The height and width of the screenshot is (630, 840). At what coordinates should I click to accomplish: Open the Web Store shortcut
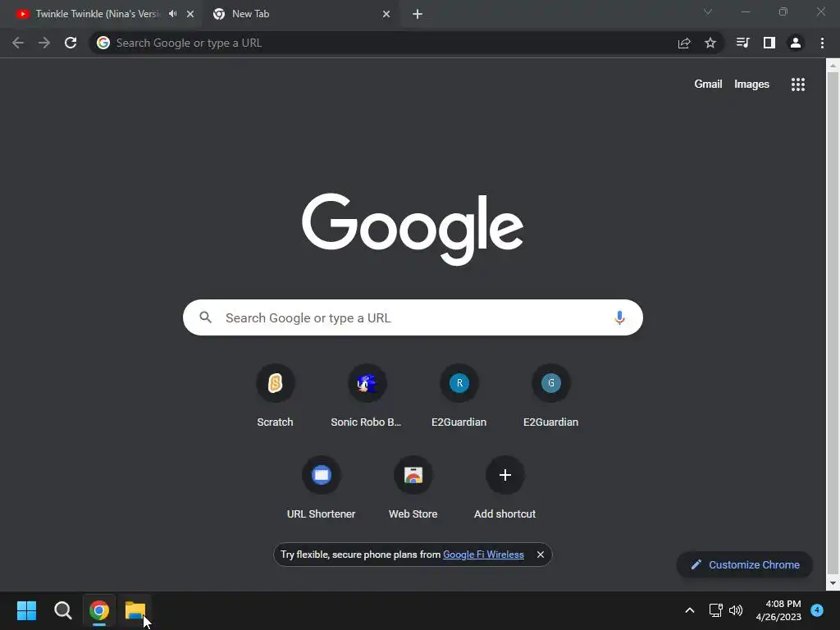coord(413,487)
